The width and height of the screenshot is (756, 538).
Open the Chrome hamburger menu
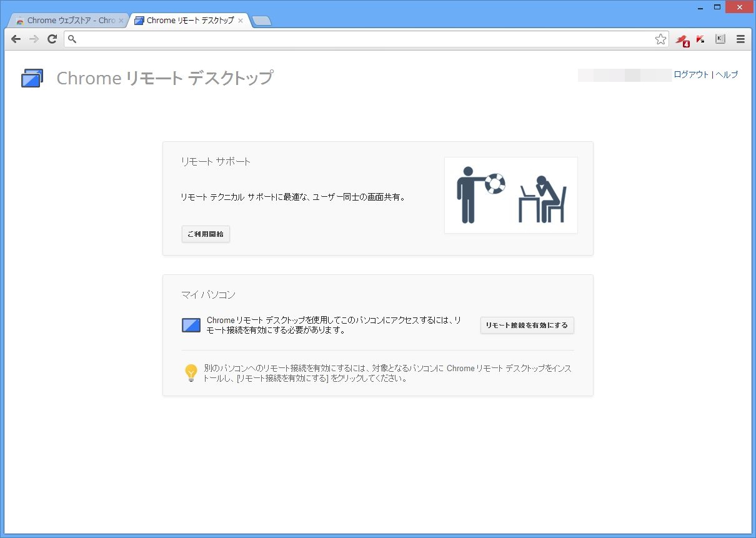click(x=740, y=39)
